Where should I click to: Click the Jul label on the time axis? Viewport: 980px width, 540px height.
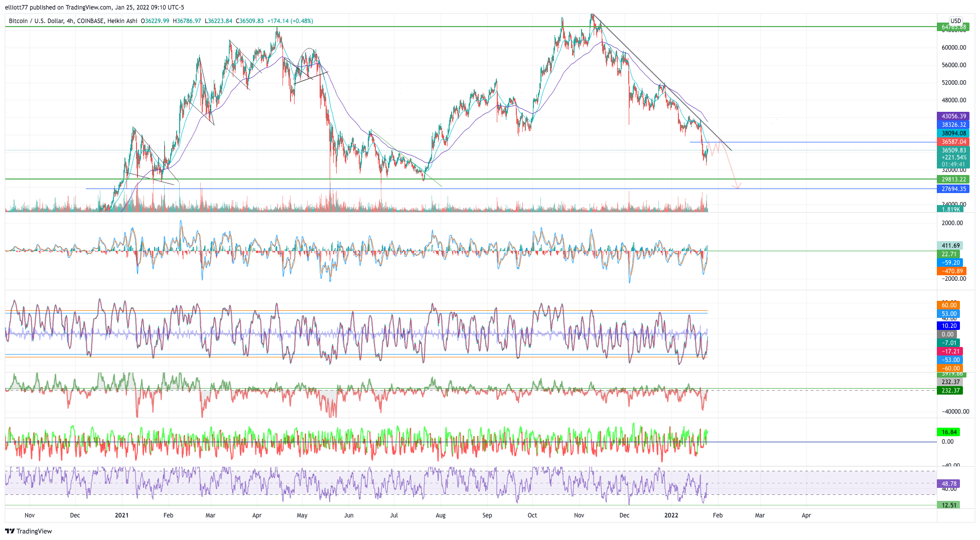click(394, 515)
